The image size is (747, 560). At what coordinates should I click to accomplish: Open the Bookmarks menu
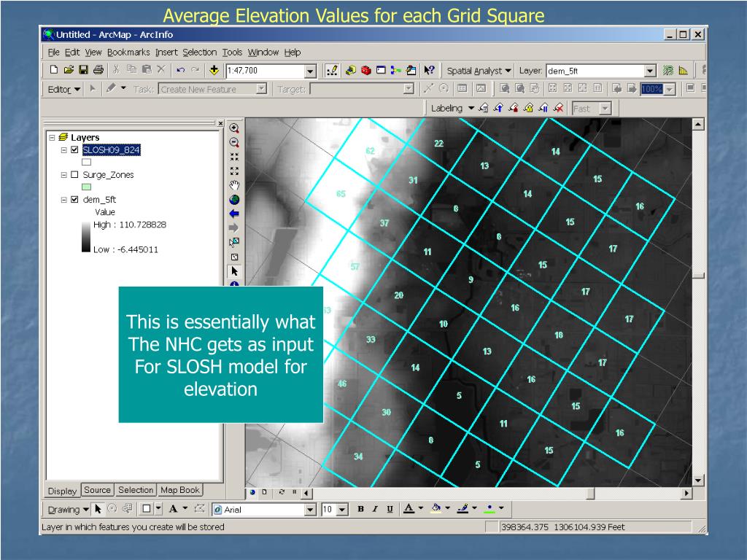point(128,52)
